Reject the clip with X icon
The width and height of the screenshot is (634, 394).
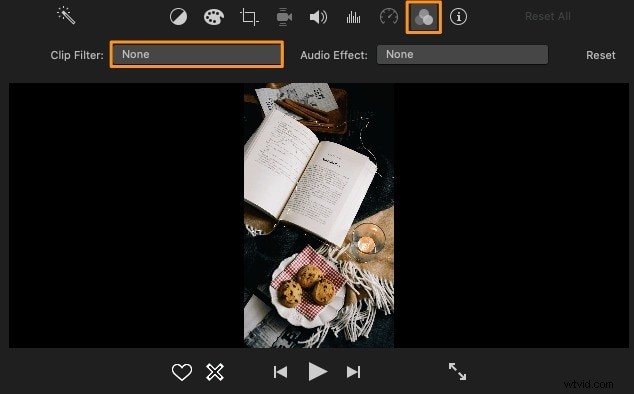(x=215, y=372)
